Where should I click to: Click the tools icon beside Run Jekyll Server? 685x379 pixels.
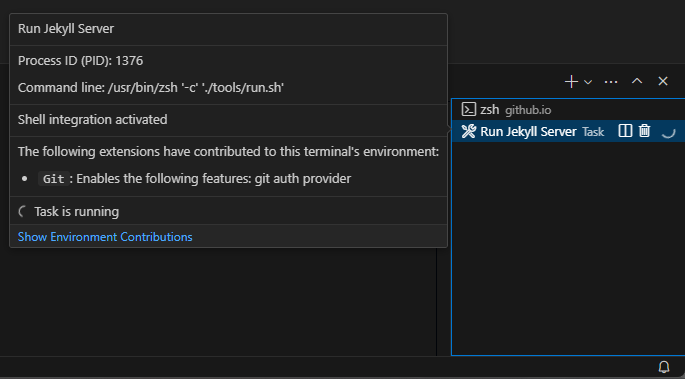point(468,131)
